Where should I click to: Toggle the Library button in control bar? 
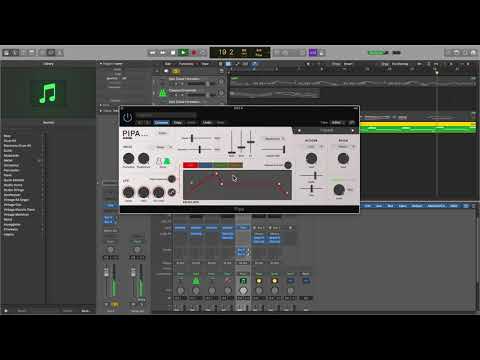[x=7, y=53]
